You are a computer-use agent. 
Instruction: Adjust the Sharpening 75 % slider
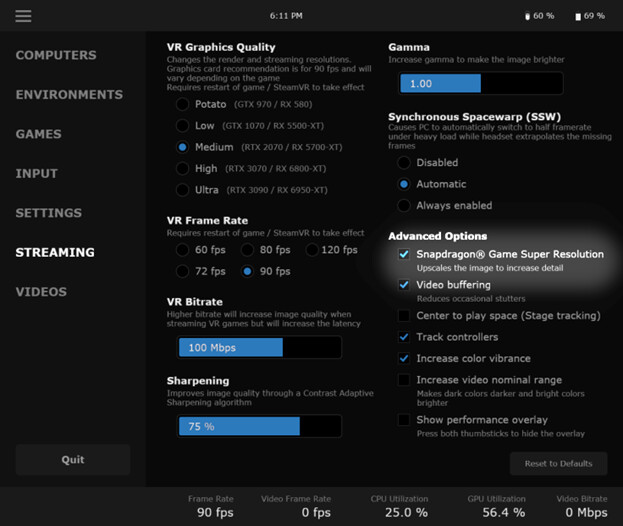click(259, 426)
